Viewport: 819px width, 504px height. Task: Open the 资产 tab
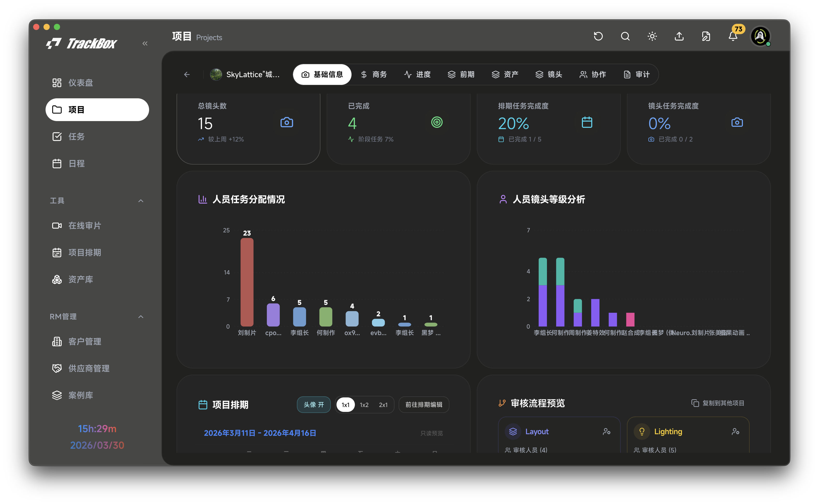pos(505,74)
